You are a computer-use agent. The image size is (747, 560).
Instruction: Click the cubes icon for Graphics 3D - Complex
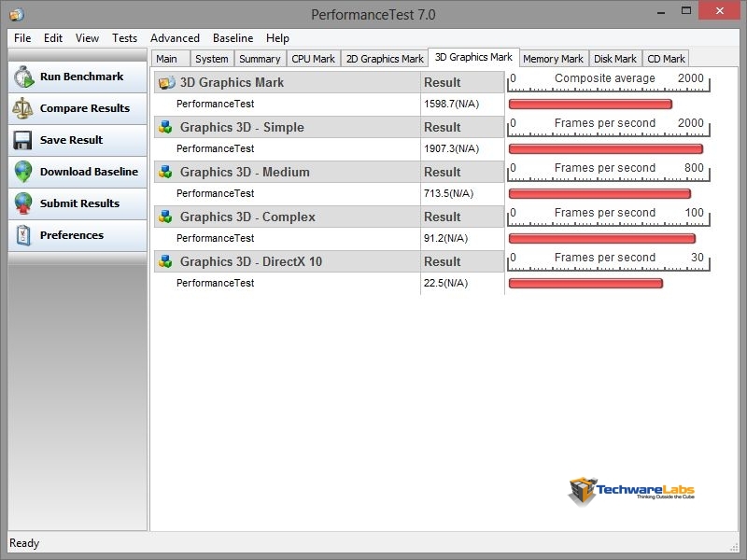pyautogui.click(x=165, y=217)
